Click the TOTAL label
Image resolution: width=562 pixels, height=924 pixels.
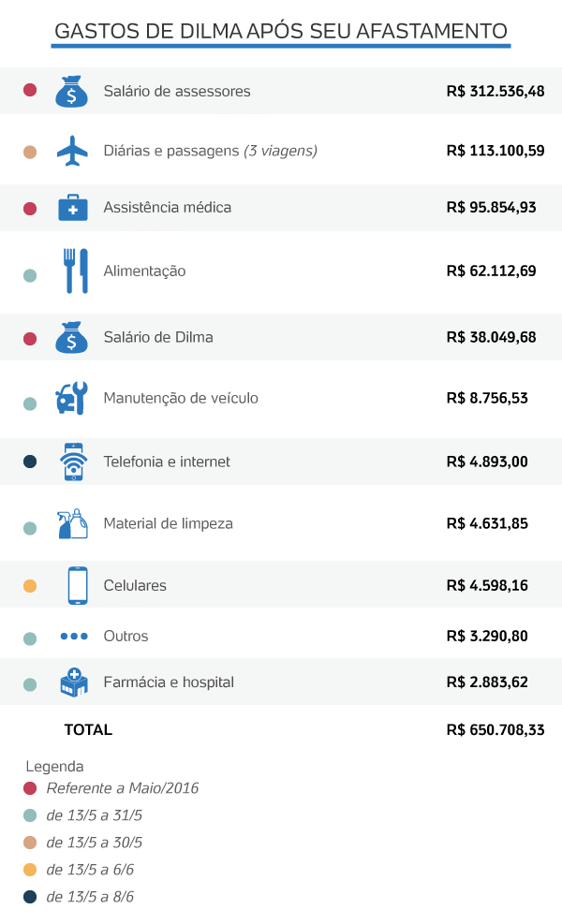88,730
